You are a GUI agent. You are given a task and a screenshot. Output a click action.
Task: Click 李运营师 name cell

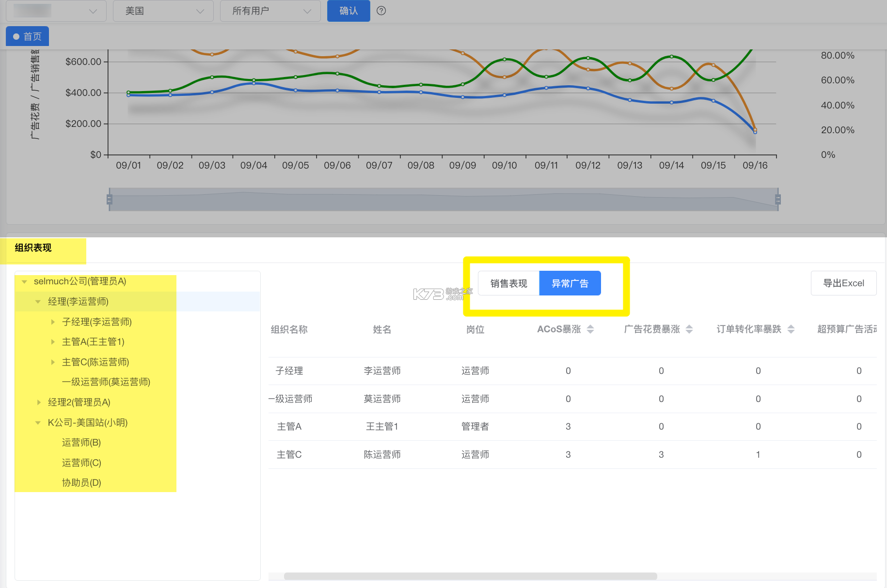tap(382, 371)
